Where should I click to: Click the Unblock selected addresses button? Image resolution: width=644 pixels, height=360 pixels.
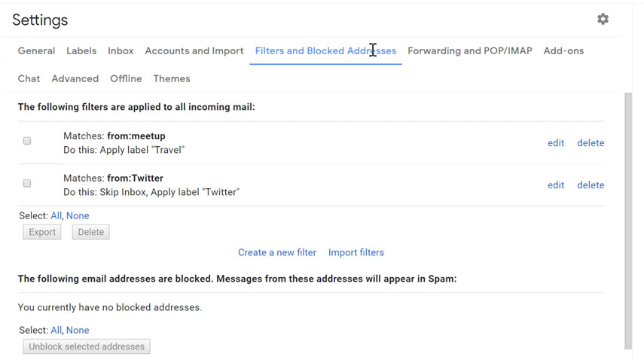tap(87, 347)
